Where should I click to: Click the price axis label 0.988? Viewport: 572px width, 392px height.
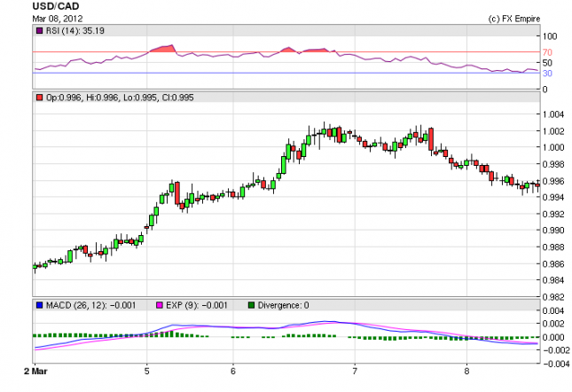(x=553, y=247)
